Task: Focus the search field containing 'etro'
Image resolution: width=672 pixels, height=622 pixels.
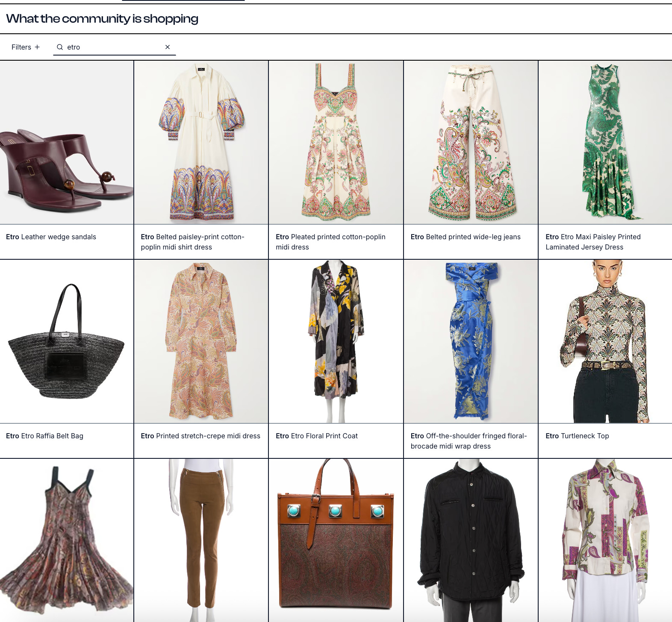Action: [114, 47]
